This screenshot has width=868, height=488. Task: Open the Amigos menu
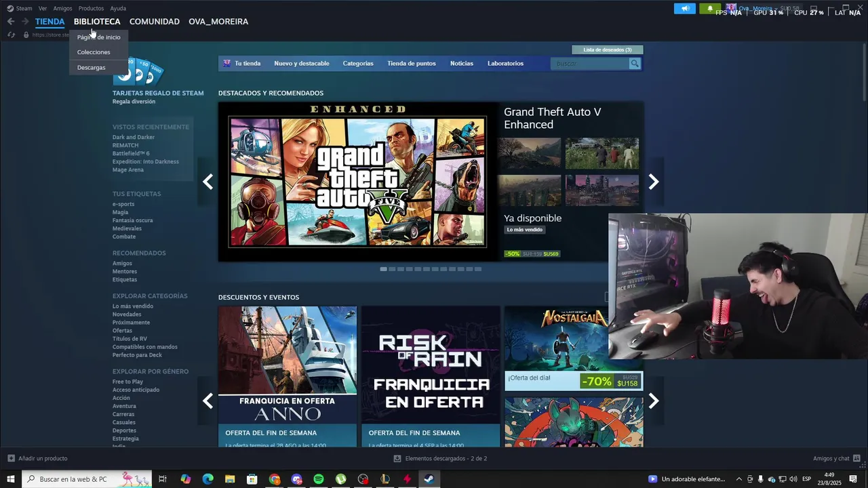62,8
